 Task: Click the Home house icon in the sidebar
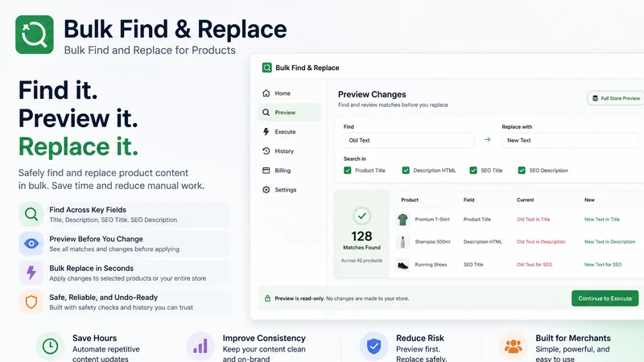pyautogui.click(x=266, y=93)
